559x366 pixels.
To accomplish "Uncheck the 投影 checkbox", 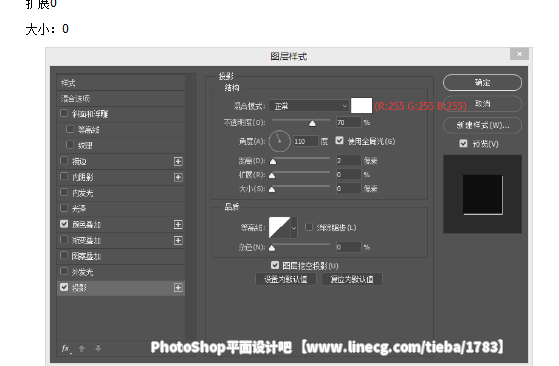I will point(64,287).
